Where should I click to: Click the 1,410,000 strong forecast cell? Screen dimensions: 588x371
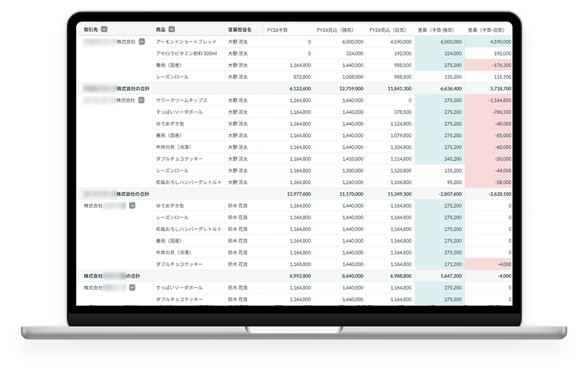pyautogui.click(x=340, y=159)
